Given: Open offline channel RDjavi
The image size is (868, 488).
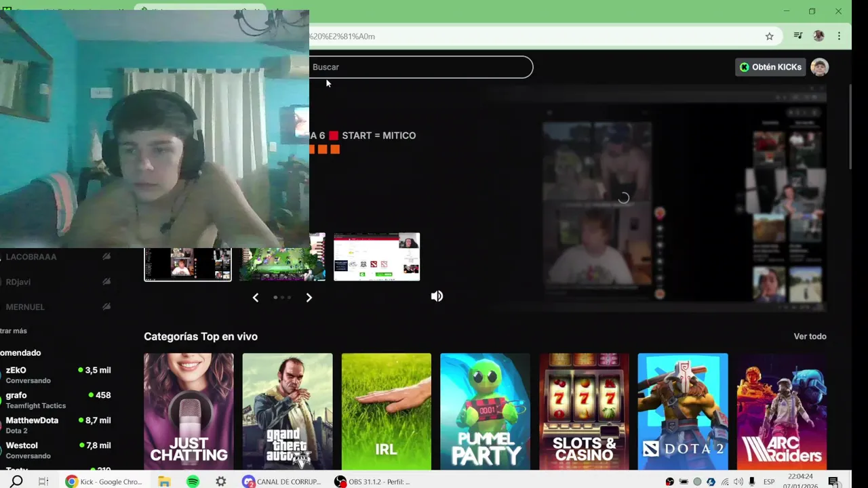Looking at the screenshot, I should tap(18, 282).
